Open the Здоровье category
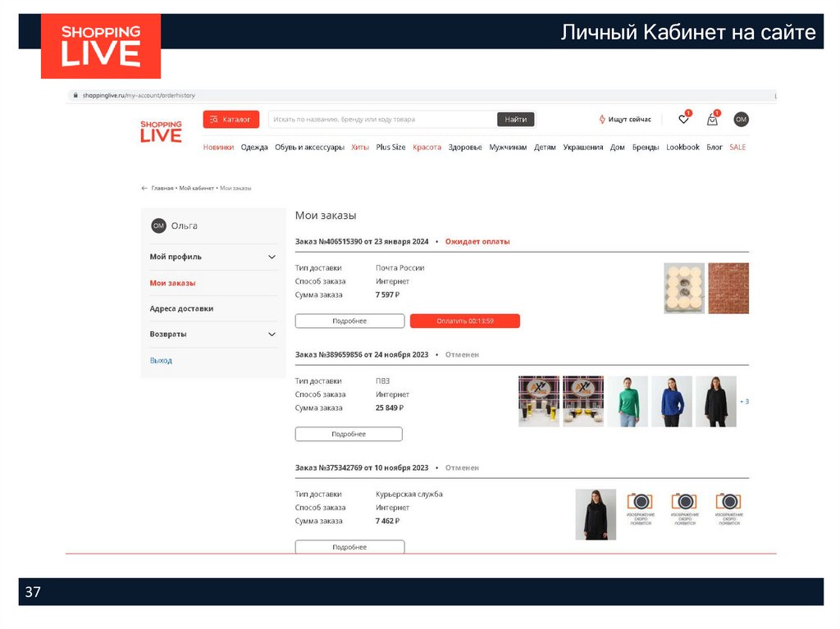The width and height of the screenshot is (840, 629). tap(465, 148)
